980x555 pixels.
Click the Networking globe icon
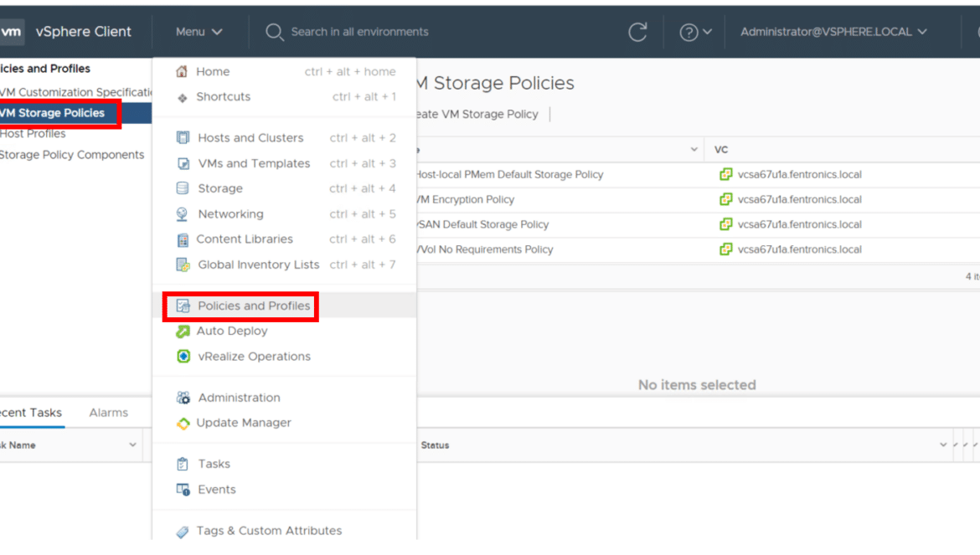pos(182,214)
